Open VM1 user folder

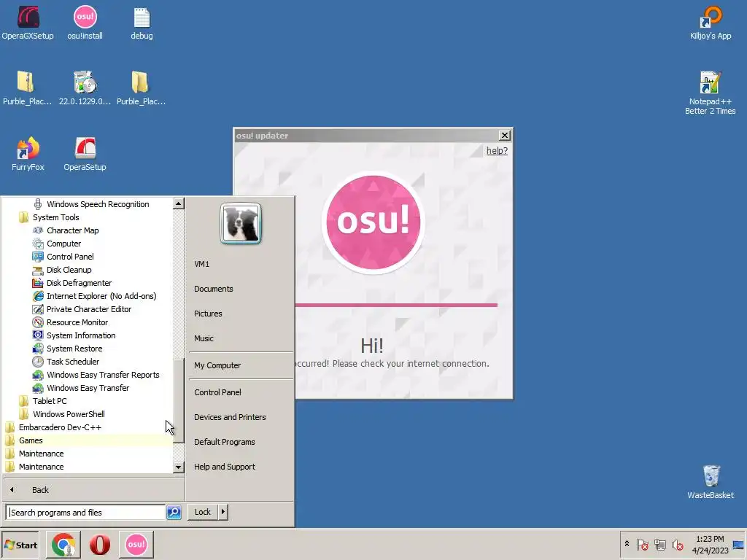201,264
